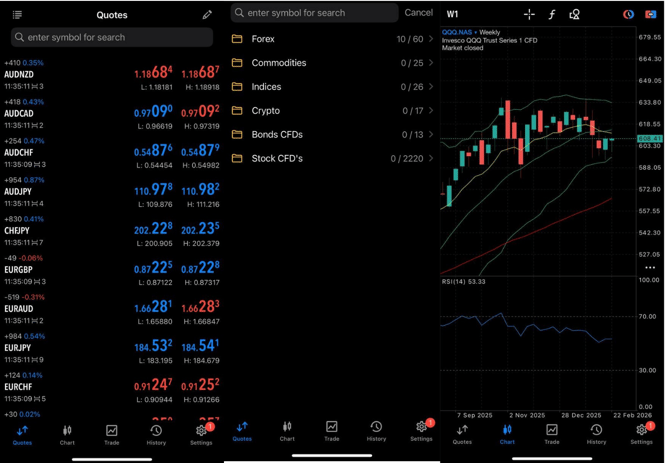Tap the trade panel icon at chart top right
Viewport: 667px width, 463px height.
pos(650,14)
